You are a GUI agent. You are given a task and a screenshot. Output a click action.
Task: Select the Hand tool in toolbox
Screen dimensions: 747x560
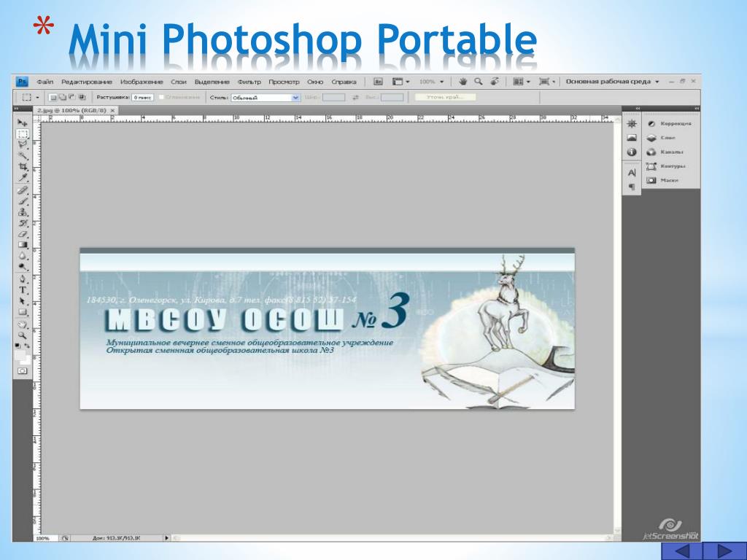(x=23, y=324)
